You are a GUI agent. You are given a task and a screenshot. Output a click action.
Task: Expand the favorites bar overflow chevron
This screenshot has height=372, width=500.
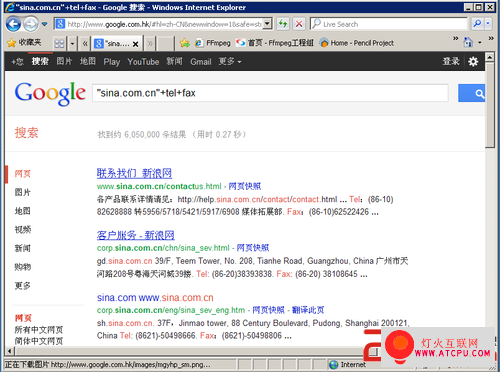pos(455,39)
